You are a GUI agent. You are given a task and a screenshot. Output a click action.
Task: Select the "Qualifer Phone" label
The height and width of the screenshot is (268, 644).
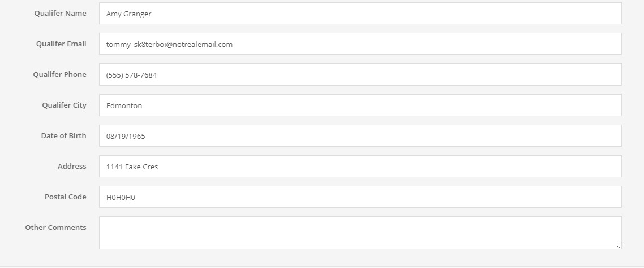pos(59,74)
